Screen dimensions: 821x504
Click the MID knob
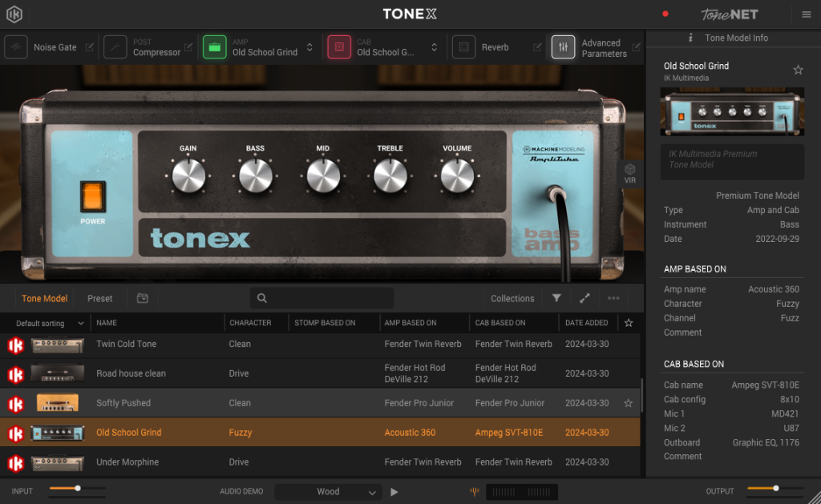323,175
